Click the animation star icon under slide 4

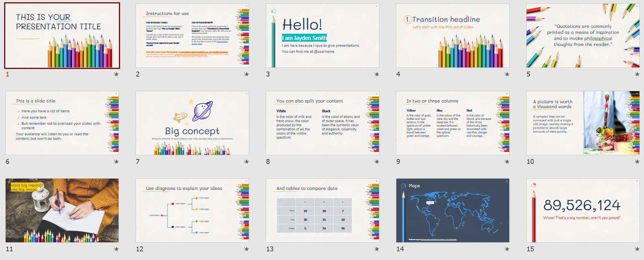pos(507,74)
